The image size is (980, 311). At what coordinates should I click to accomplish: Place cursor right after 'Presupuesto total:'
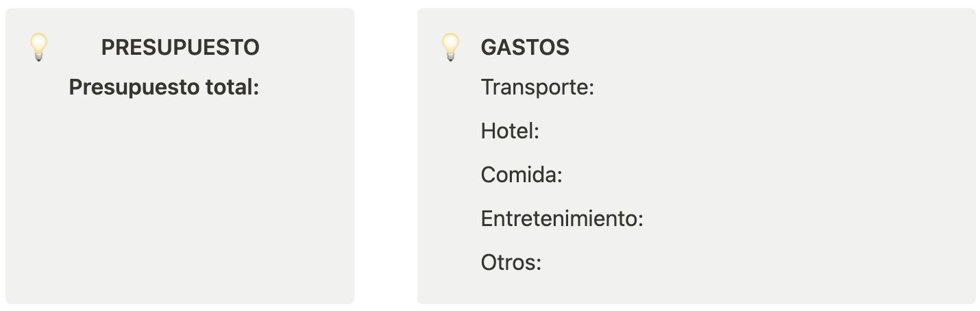[x=260, y=88]
